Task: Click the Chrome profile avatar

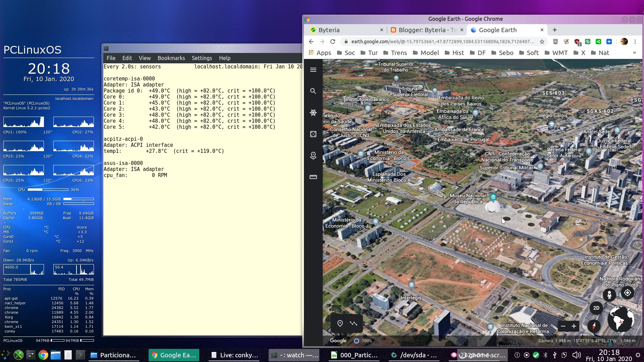Action: coord(624,42)
